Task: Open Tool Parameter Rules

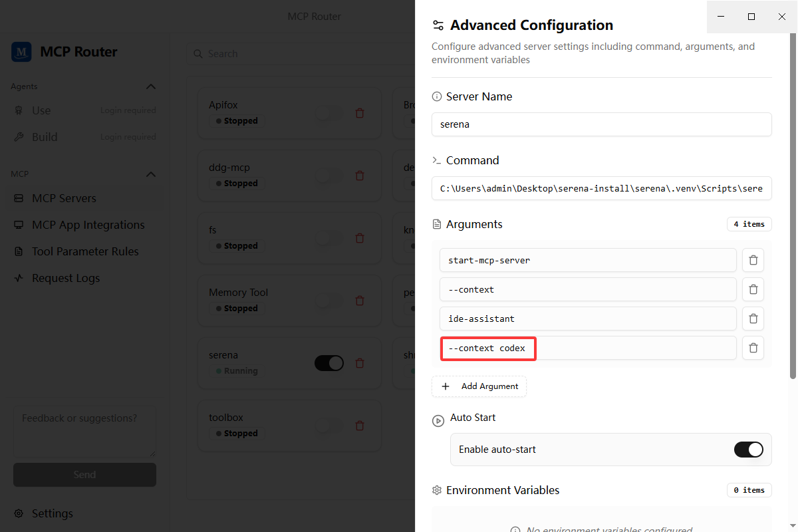Action: (x=84, y=251)
